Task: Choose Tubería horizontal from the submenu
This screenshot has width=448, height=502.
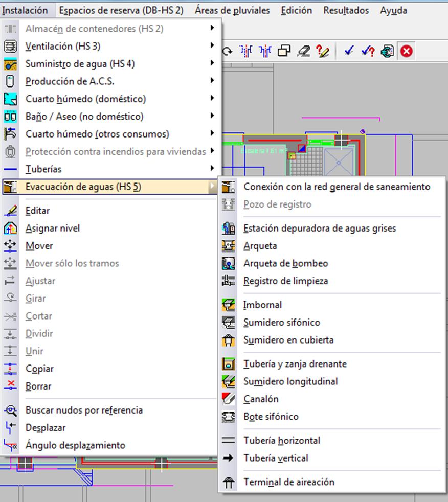Action: [x=282, y=440]
